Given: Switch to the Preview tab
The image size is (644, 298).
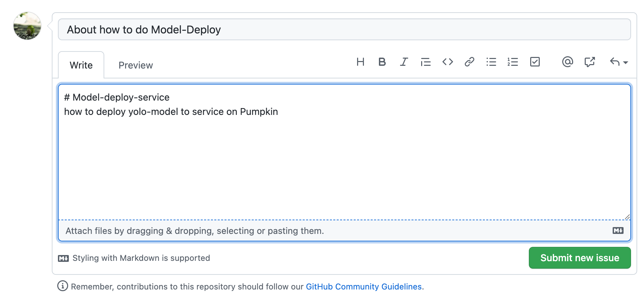Looking at the screenshot, I should tap(136, 65).
